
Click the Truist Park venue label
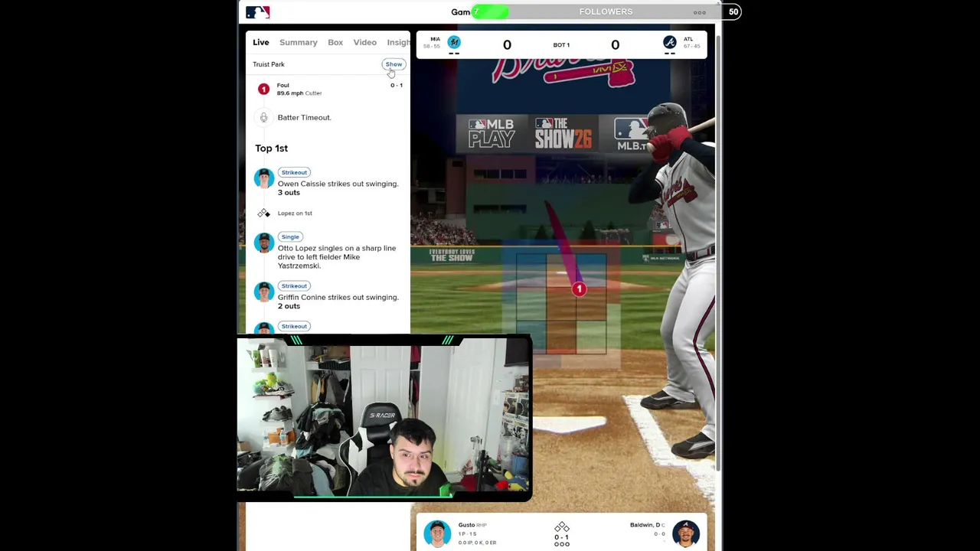(x=268, y=64)
